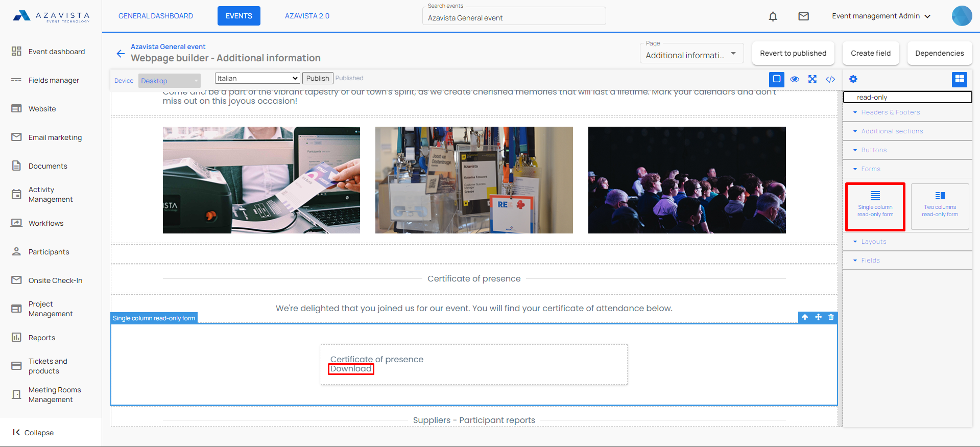980x447 pixels.
Task: Select Suppliers - Participant reports heading
Action: click(x=474, y=420)
